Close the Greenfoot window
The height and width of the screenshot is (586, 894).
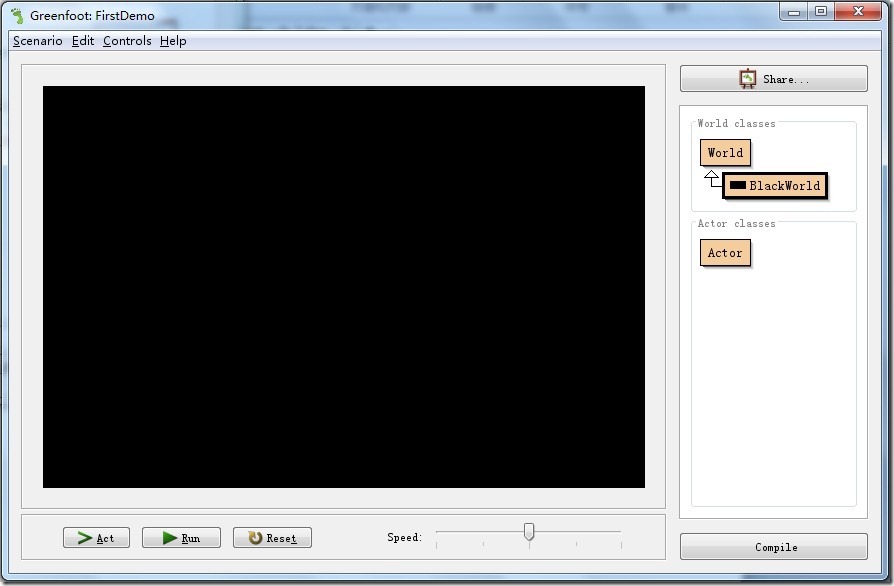tap(858, 11)
